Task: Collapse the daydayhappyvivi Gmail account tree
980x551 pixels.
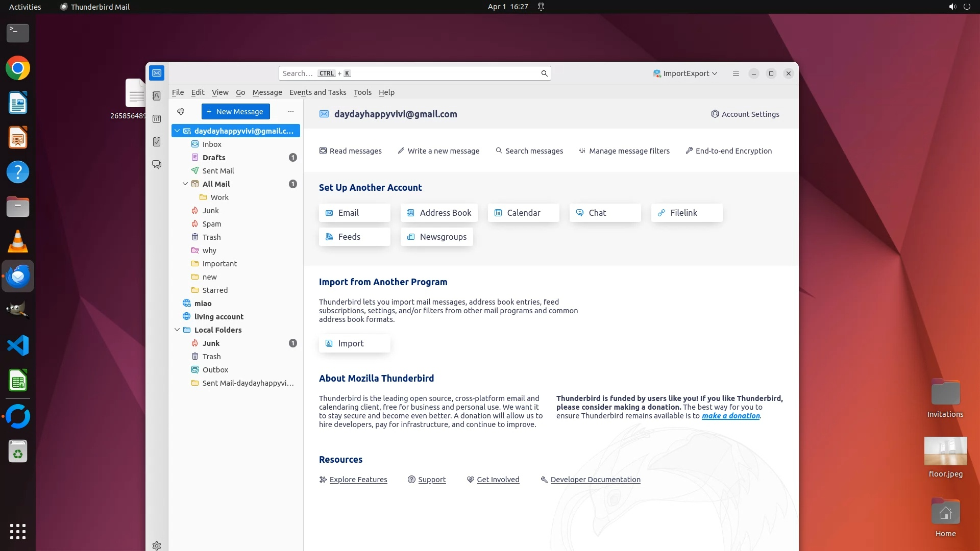Action: pos(177,131)
